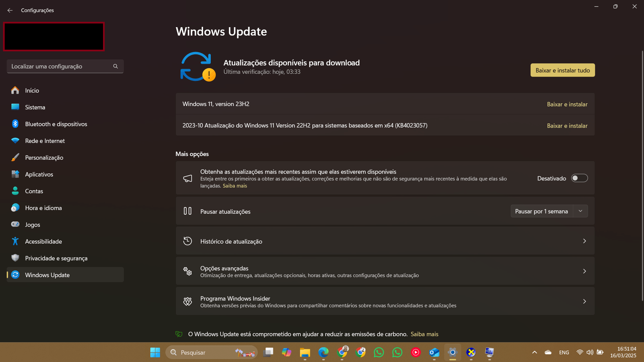The width and height of the screenshot is (644, 362).
Task: Open Programa Windows Insider chevron
Action: (584, 302)
